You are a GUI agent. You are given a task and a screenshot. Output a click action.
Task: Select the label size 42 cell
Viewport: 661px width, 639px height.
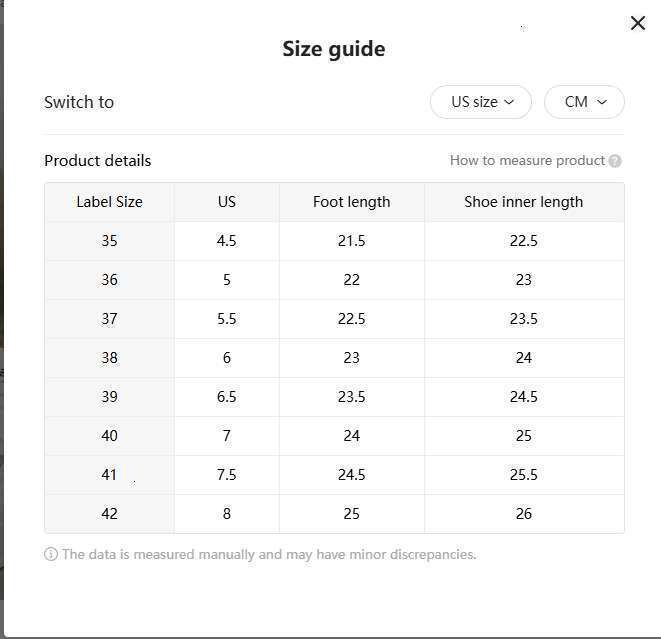109,514
